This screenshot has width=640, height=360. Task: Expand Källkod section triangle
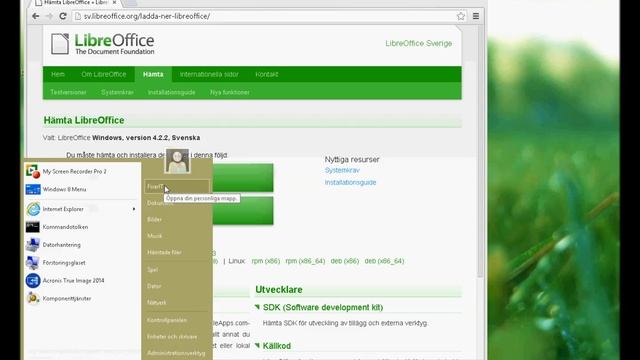[x=257, y=345]
